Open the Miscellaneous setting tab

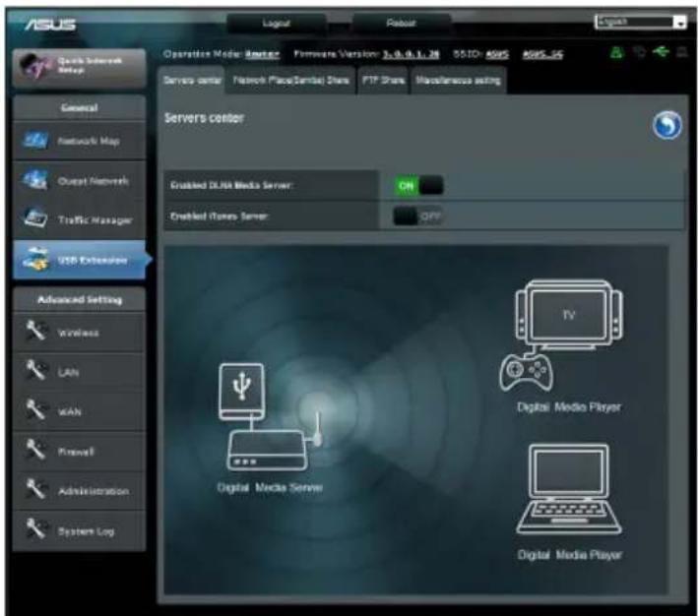point(458,81)
